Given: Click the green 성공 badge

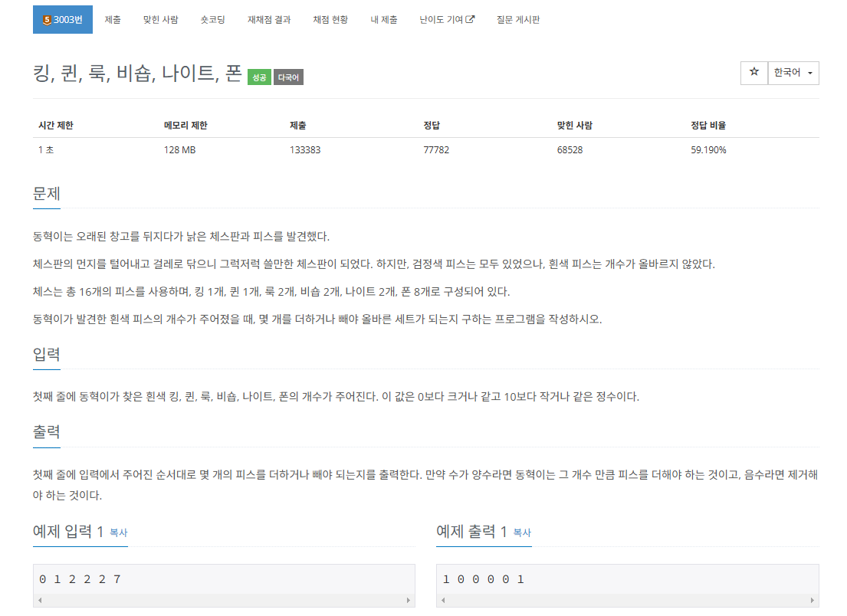Looking at the screenshot, I should (259, 77).
